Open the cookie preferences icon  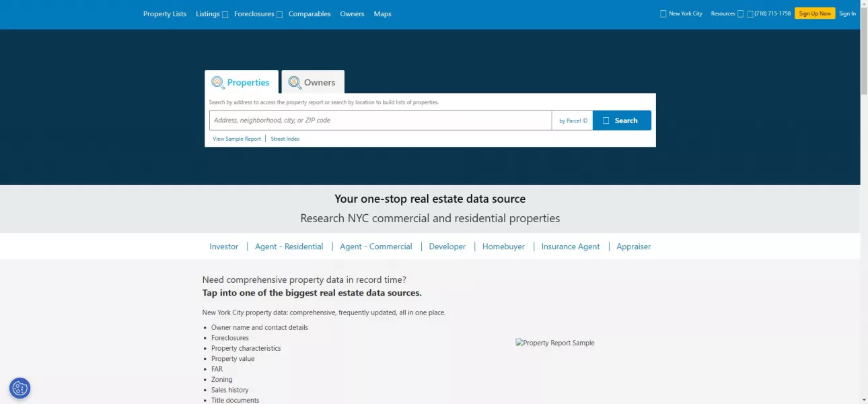click(20, 388)
